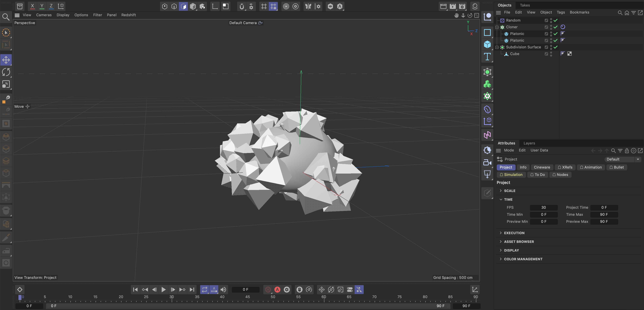This screenshot has width=644, height=310.
Task: Add a Cube primitive from the side palette
Action: 487,44
